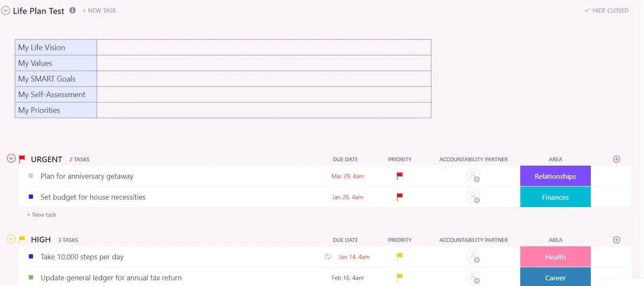Image resolution: width=644 pixels, height=286 pixels.
Task: Click the red URGENT group flag icon
Action: tap(23, 159)
